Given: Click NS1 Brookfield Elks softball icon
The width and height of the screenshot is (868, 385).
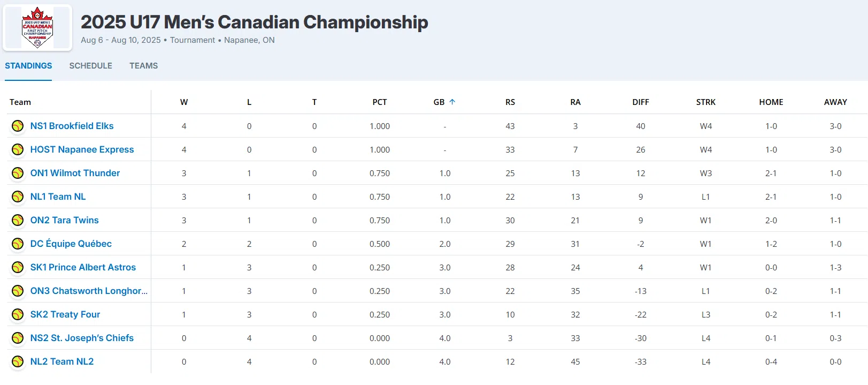Looking at the screenshot, I should [x=18, y=126].
